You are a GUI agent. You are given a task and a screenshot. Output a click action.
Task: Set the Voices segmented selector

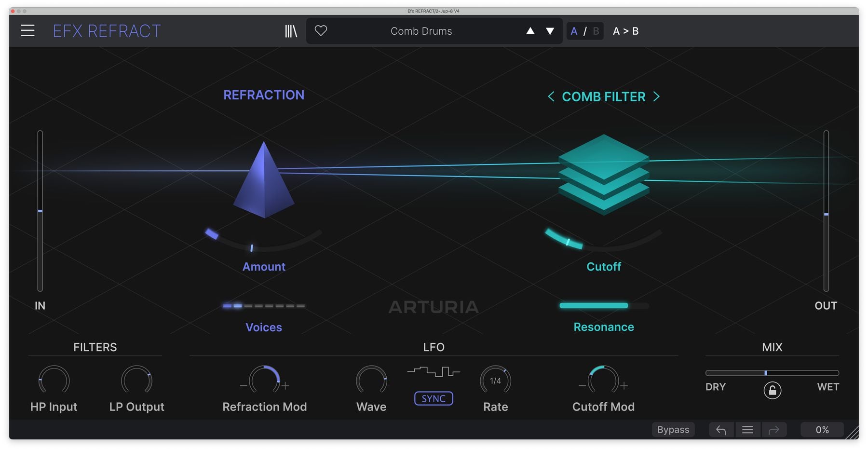pos(264,306)
